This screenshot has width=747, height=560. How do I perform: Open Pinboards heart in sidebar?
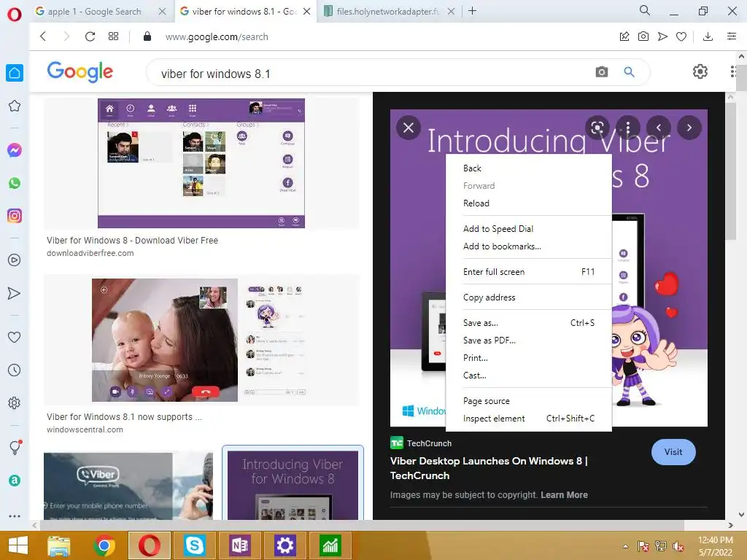(x=15, y=337)
